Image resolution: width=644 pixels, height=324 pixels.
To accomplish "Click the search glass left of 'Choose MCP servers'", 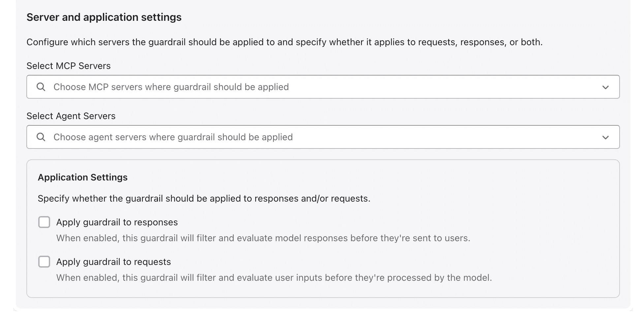I will coord(41,87).
